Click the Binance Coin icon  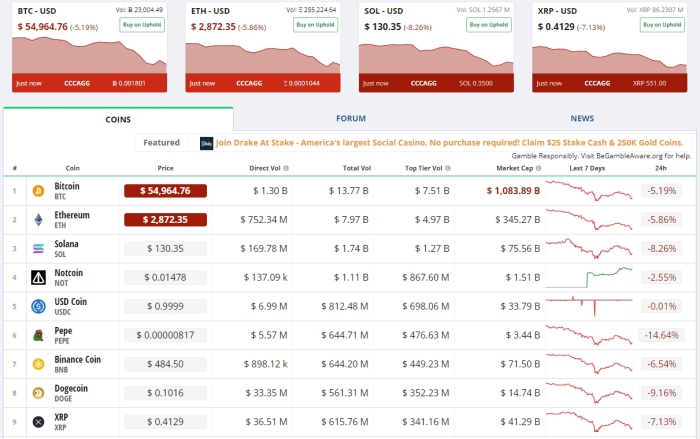39,364
